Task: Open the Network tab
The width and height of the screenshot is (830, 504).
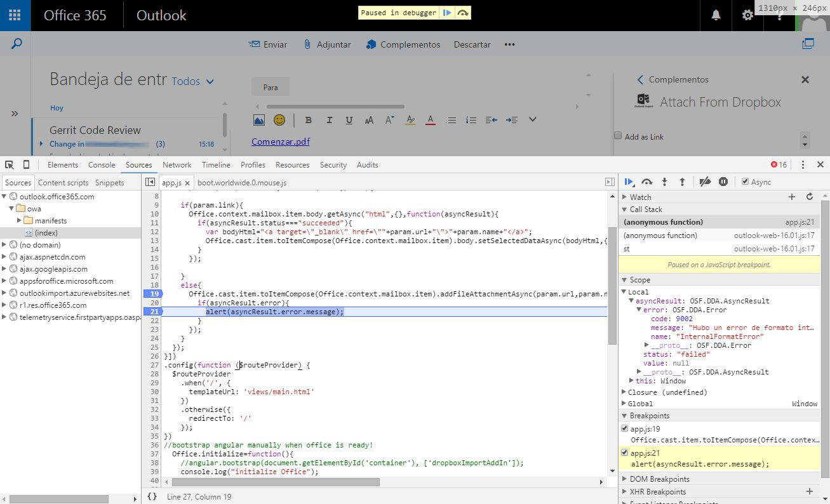Action: coord(177,165)
